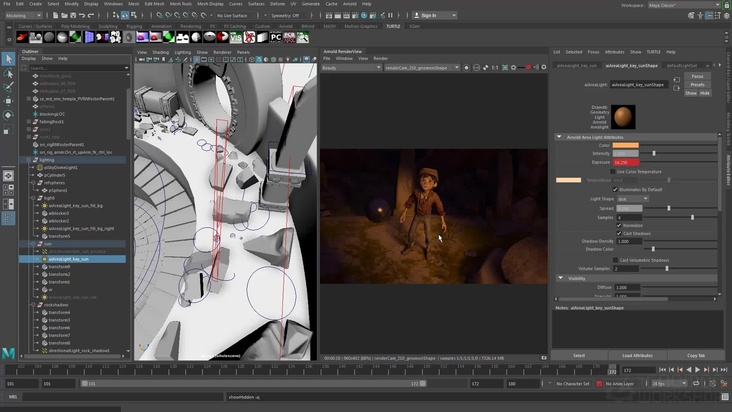Click the grey sphere shelf icon
Viewport: 732px width, 412px height.
pos(49,37)
